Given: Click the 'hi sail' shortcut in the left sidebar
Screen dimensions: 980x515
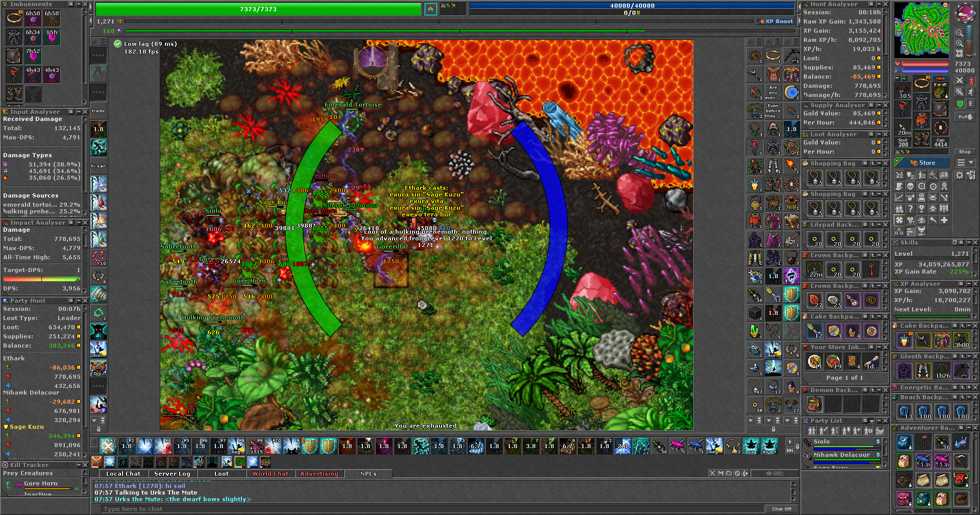Looking at the screenshot, I should click(99, 165).
